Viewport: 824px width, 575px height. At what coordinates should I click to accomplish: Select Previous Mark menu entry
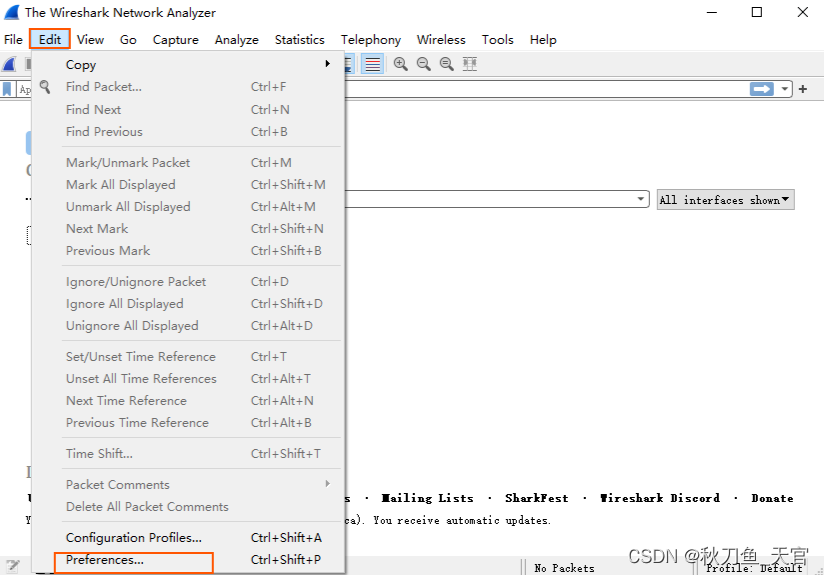pyautogui.click(x=188, y=251)
